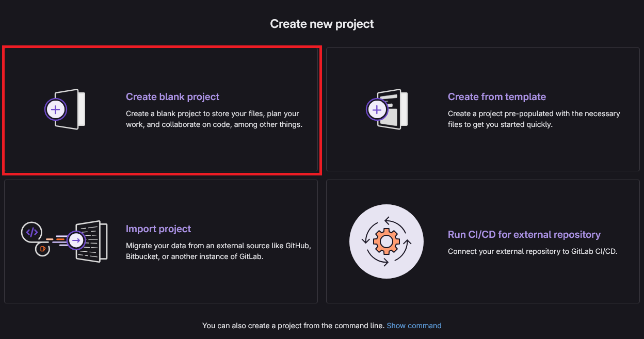Click the command line hint text
The width and height of the screenshot is (644, 339).
tap(293, 326)
